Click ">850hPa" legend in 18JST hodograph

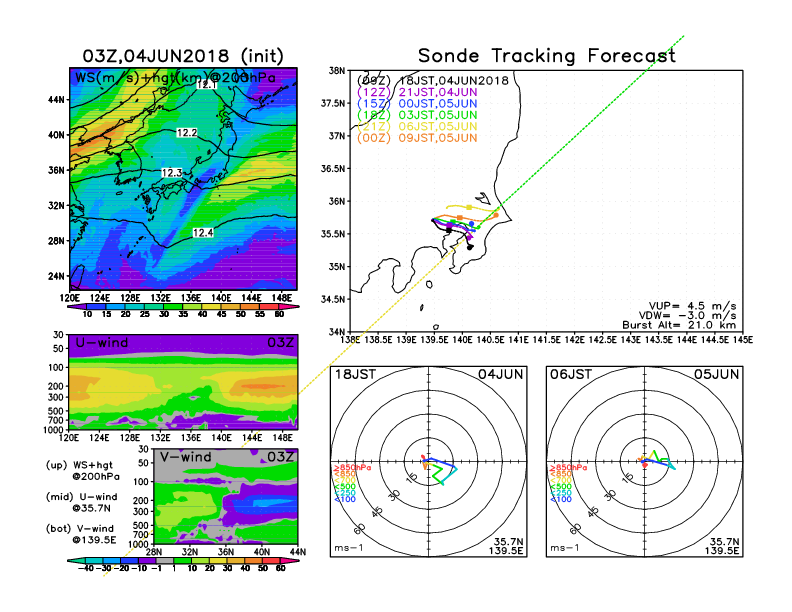pyautogui.click(x=352, y=468)
